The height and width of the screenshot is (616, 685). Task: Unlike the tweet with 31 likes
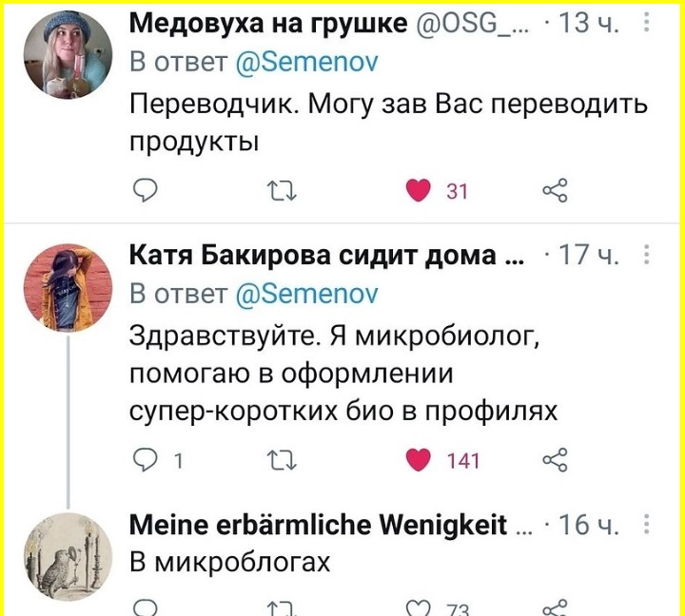click(418, 191)
